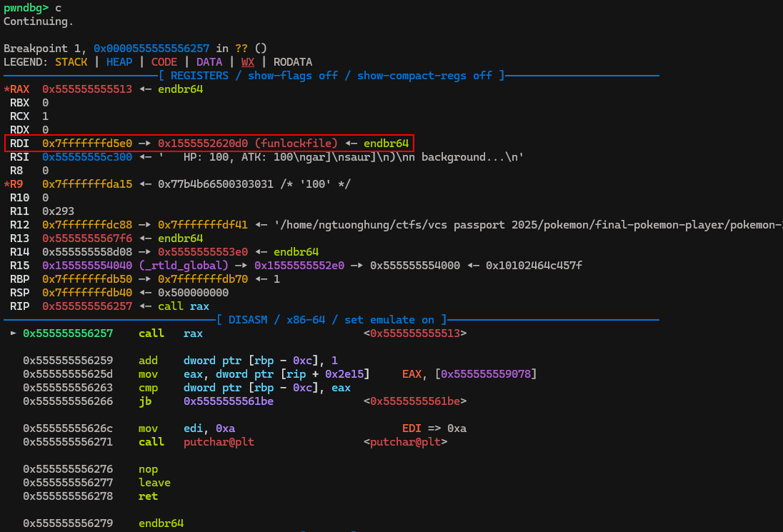Select the HEAP legend label
783x532 pixels.
click(119, 62)
